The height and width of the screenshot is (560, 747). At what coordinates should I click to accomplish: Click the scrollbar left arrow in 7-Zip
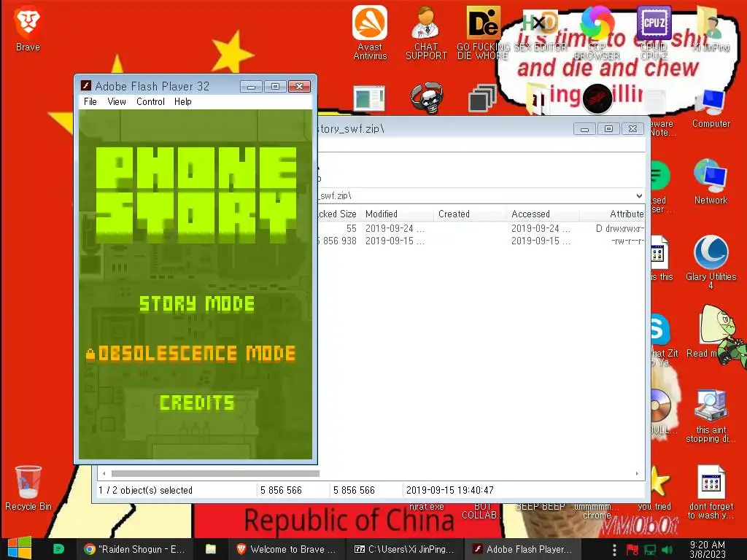pos(104,473)
